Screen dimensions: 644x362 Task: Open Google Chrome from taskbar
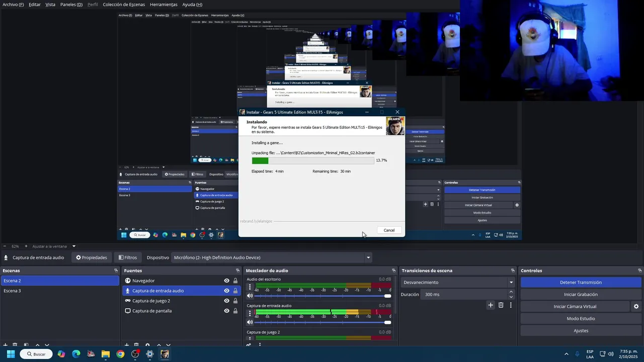[x=120, y=354]
